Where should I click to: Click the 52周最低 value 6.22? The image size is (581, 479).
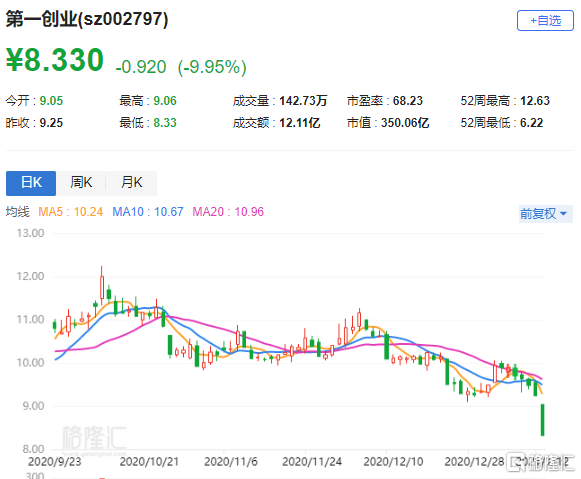click(531, 123)
